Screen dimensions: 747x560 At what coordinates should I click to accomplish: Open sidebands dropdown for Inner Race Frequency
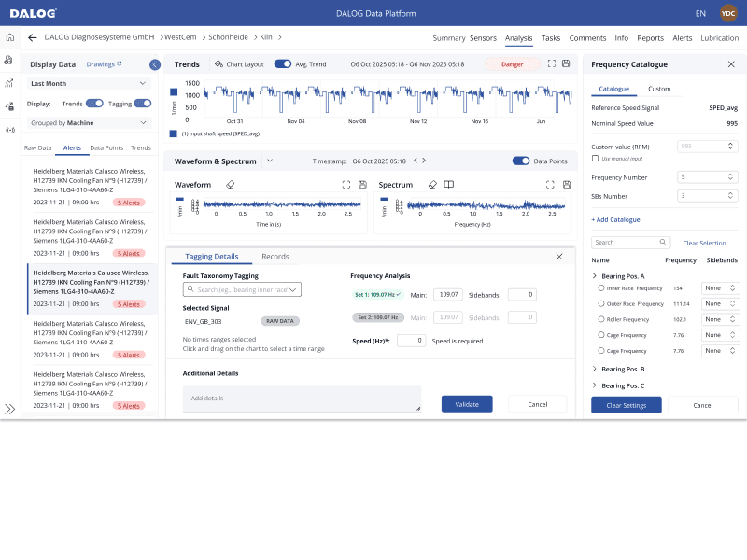(x=720, y=287)
